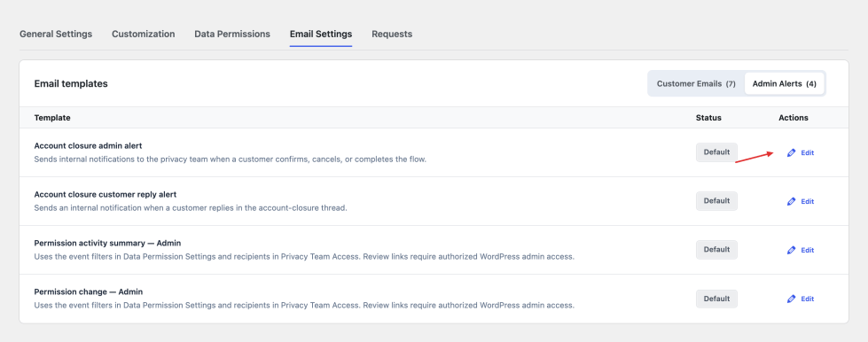This screenshot has width=868, height=342.
Task: Switch to the Customization tab
Action: pyautogui.click(x=144, y=34)
